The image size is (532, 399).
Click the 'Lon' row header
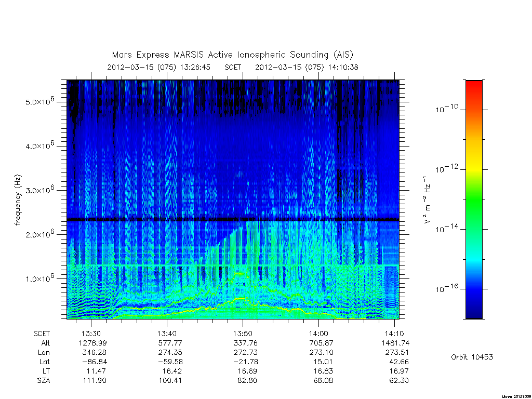(44, 352)
